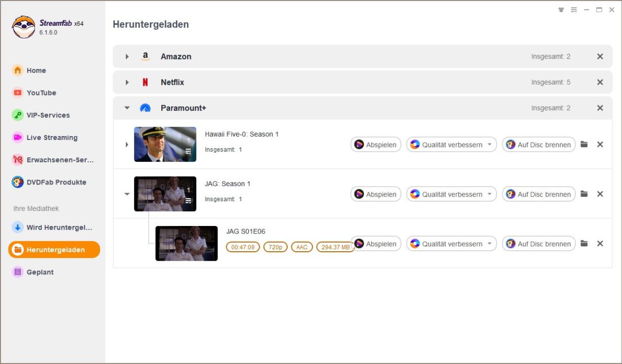Open folder of JAG: Season 1
Viewport: 622px width, 364px height.
click(x=584, y=194)
